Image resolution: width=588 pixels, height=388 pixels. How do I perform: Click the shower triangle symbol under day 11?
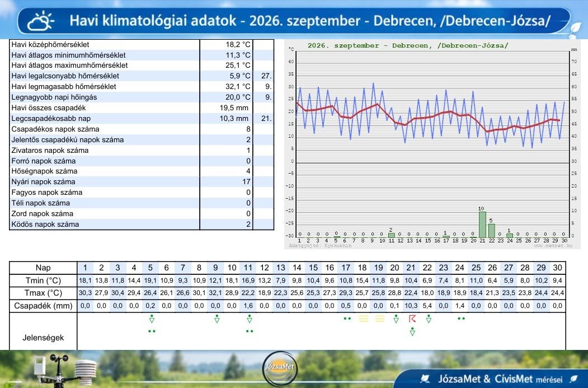click(250, 319)
